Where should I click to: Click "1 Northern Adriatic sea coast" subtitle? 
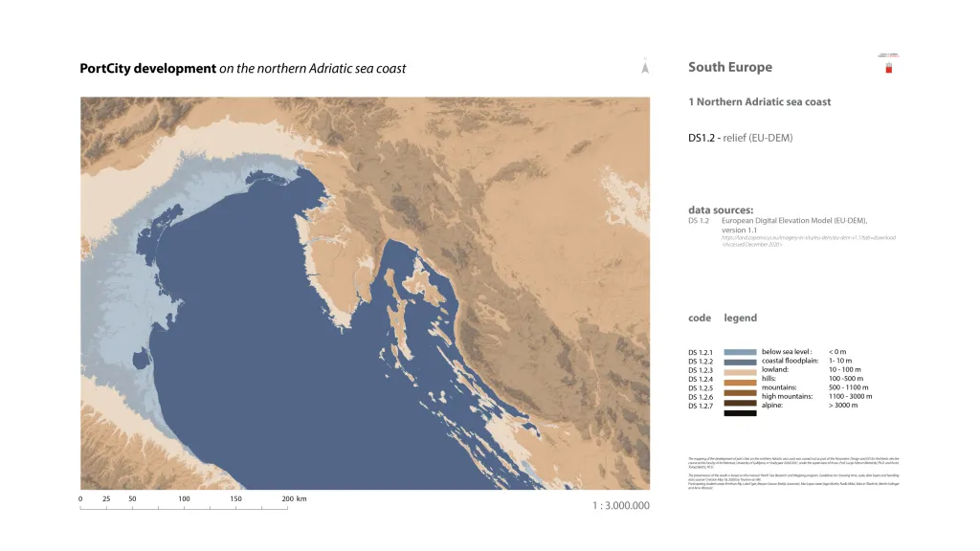click(x=759, y=101)
